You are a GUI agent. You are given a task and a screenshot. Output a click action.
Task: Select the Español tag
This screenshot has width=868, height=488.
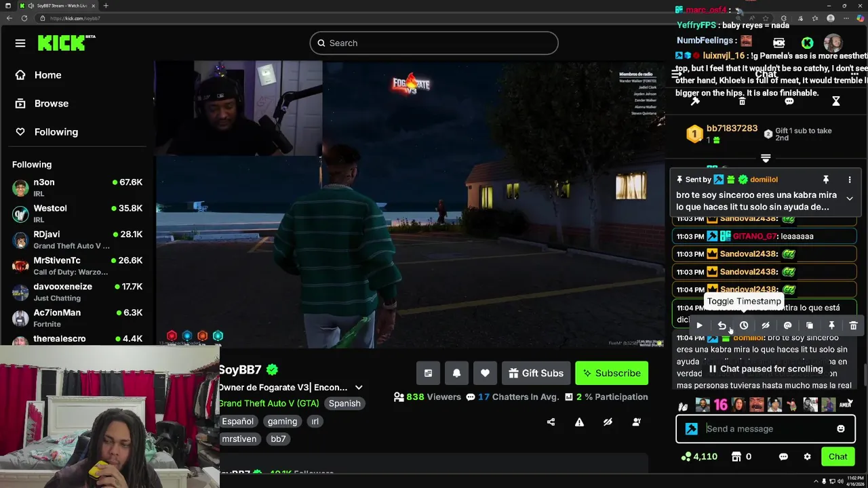(237, 422)
